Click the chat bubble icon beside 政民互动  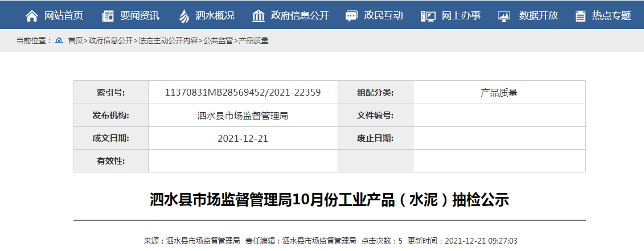coord(351,16)
